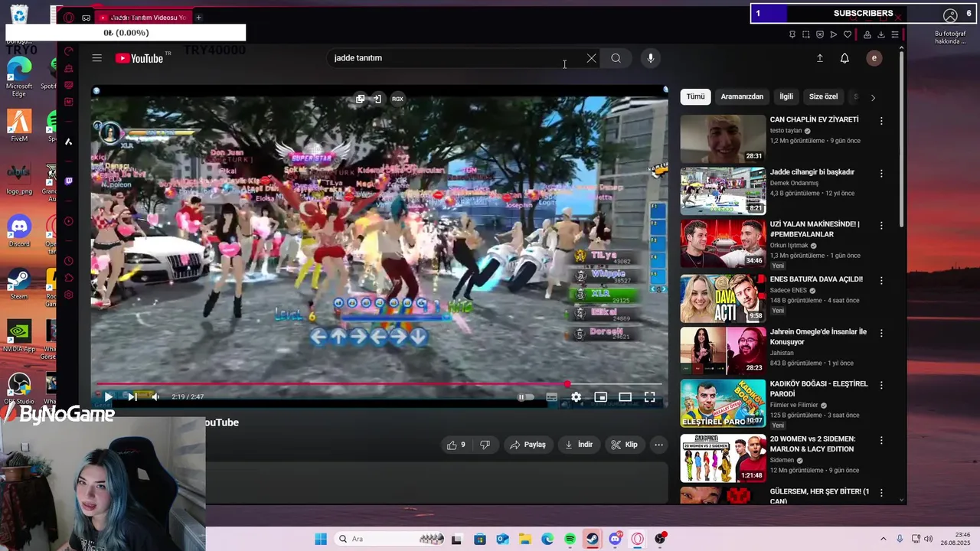The image size is (980, 551).
Task: Open options for CAN CHAPLIN EV ZİYARETİ
Action: tap(881, 121)
